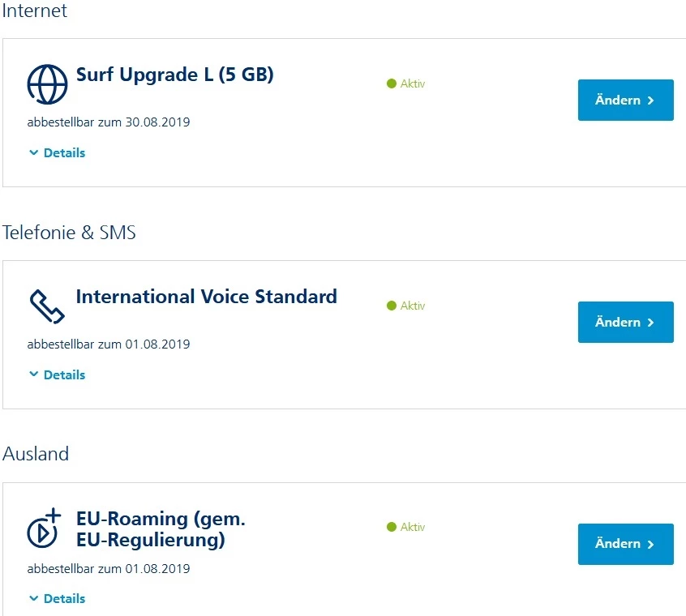Expand Details under International Voice Standard
Screen dimensions: 686x616
click(57, 375)
